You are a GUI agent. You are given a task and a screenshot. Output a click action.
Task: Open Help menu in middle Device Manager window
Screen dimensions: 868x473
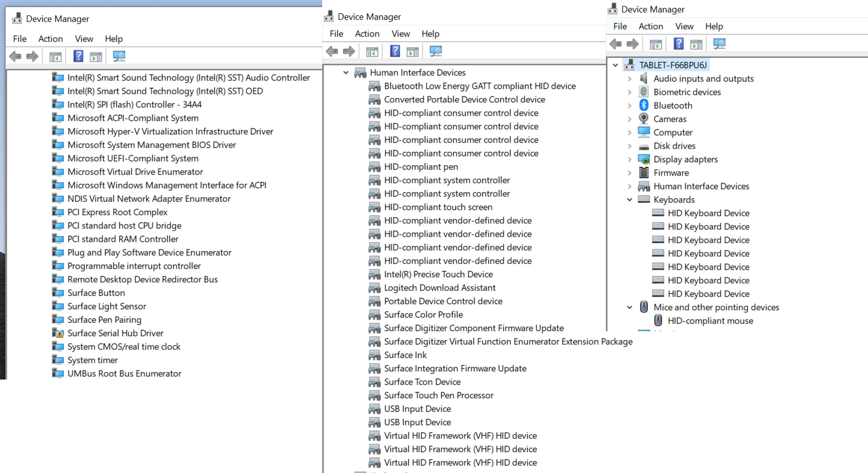(430, 34)
